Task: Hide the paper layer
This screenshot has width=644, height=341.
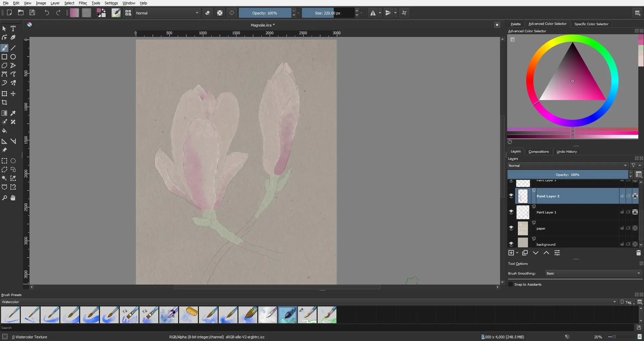Action: pos(511,228)
